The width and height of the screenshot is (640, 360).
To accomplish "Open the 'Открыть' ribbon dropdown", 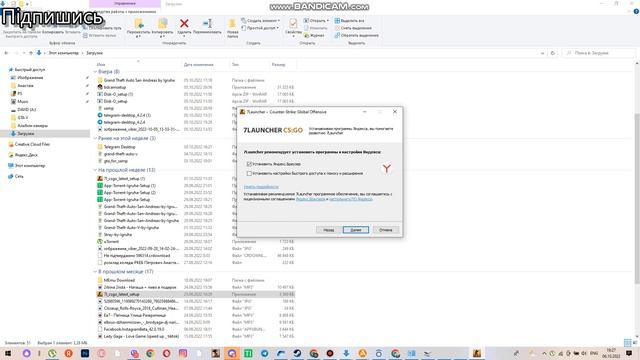I will tap(316, 21).
